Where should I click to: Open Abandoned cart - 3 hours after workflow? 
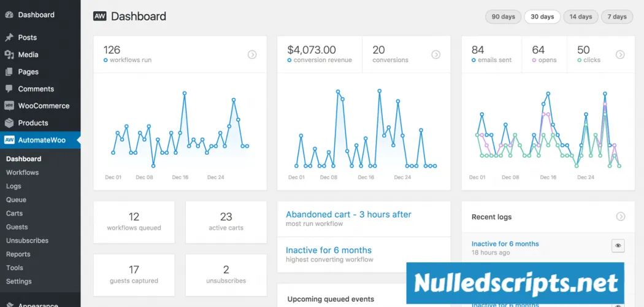[x=348, y=214]
